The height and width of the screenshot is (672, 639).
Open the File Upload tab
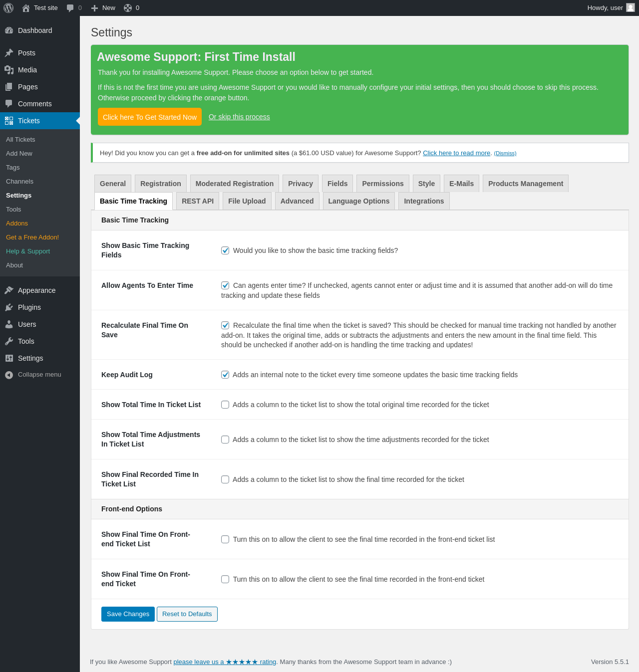(x=247, y=201)
